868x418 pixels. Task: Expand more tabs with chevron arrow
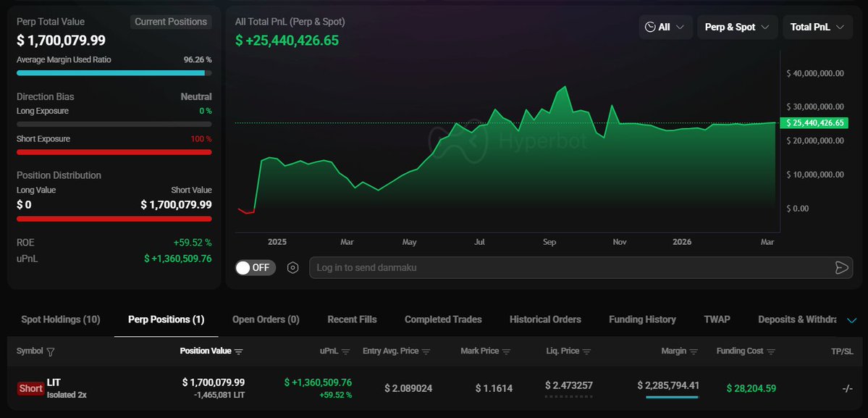click(851, 320)
